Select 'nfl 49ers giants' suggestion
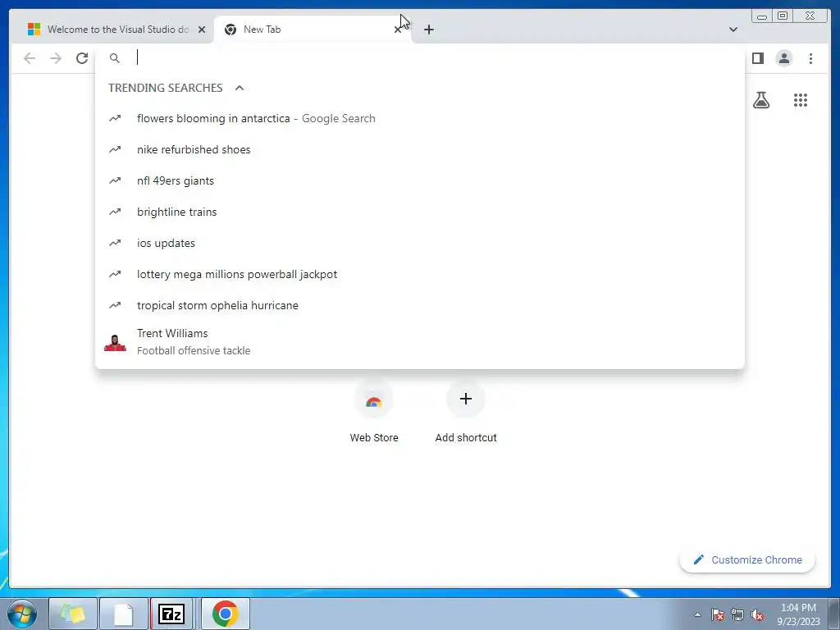Viewport: 840px width, 630px height. (x=419, y=180)
